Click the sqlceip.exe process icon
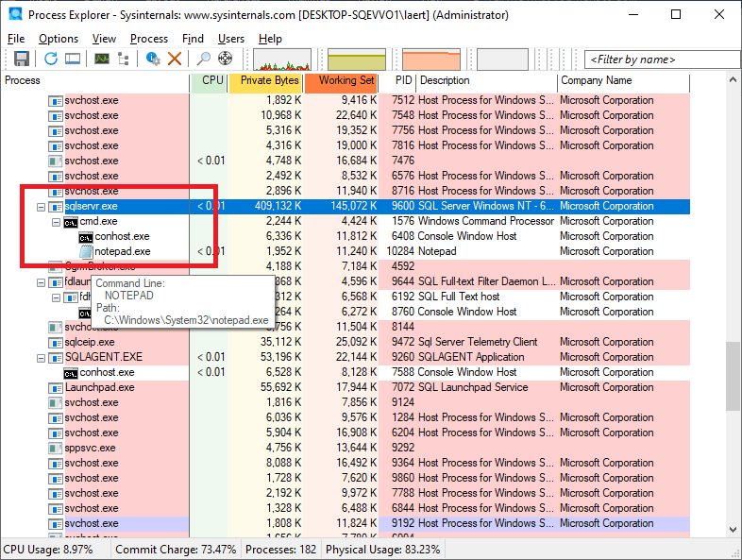The height and width of the screenshot is (560, 742). pos(56,342)
